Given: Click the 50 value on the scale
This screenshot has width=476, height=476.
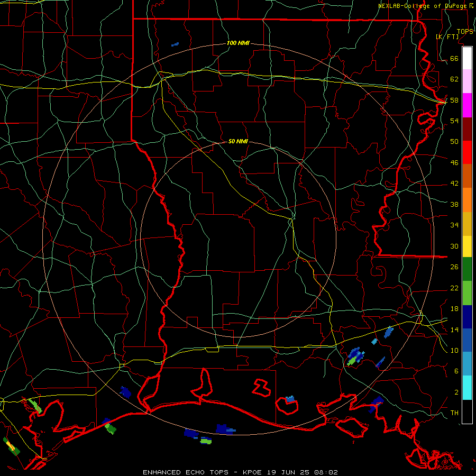Looking at the screenshot, I should (454, 141).
